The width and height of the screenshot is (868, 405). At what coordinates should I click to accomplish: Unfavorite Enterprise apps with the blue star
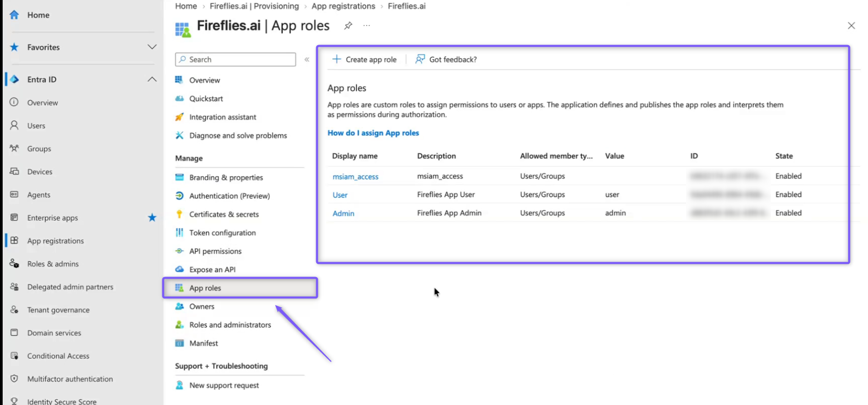point(152,218)
